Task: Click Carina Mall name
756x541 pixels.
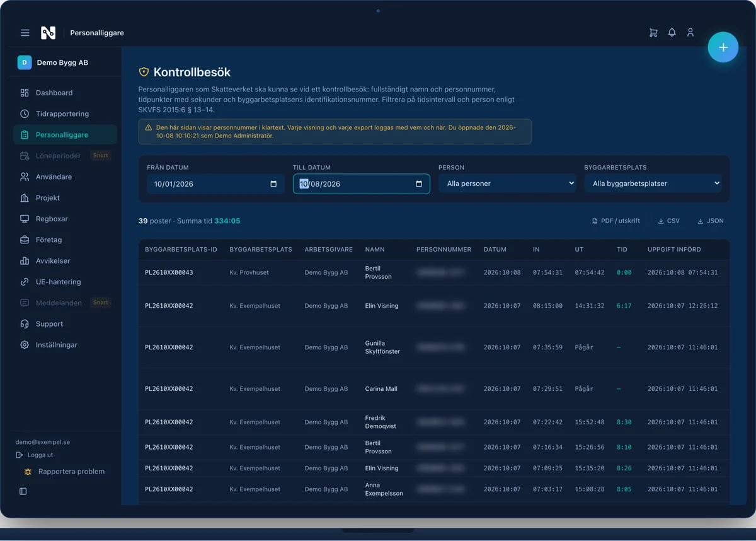Action: (381, 389)
